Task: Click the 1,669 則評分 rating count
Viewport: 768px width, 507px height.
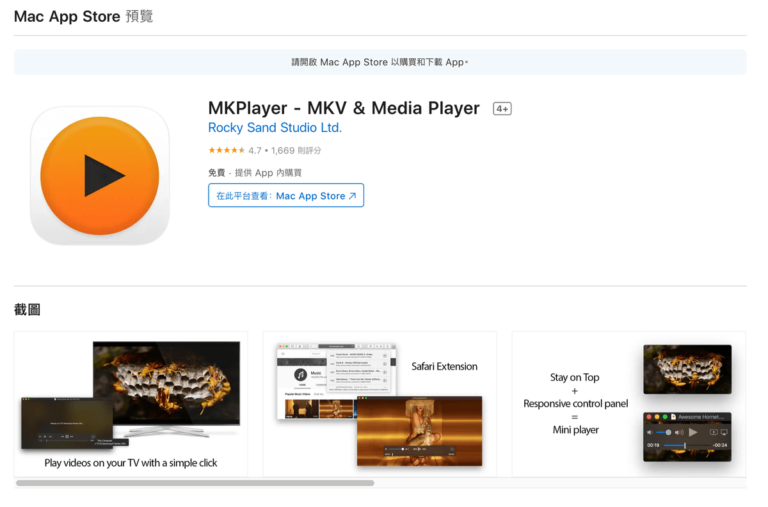Action: pyautogui.click(x=296, y=150)
